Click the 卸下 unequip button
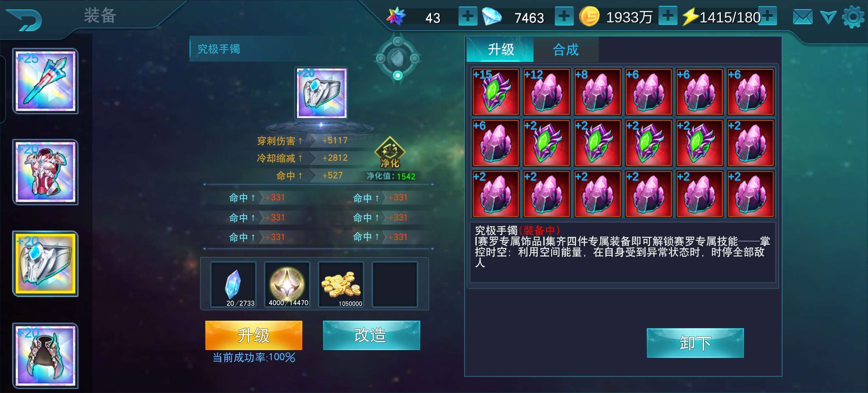868x393 pixels. [695, 343]
